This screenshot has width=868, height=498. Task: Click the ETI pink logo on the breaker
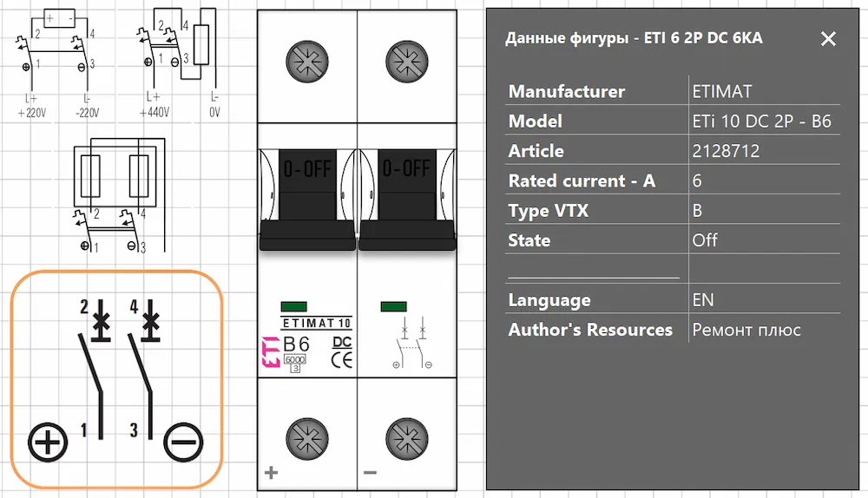click(270, 352)
